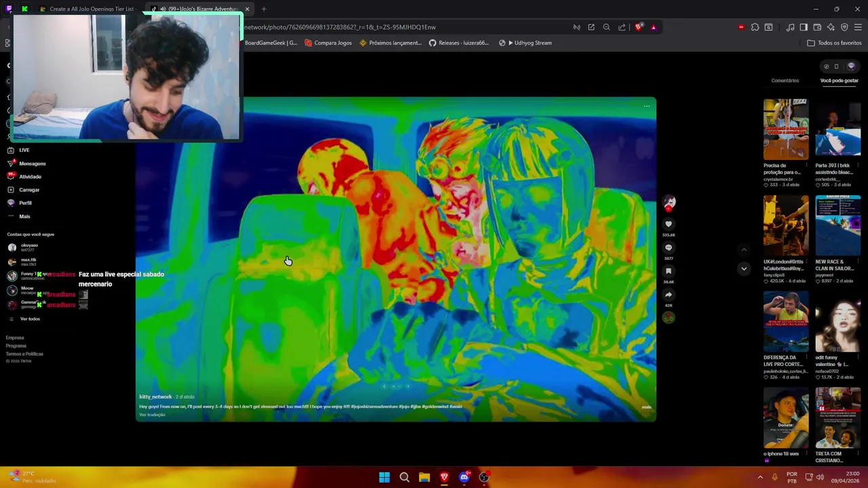Viewport: 868px width, 488px height.
Task: Open 'edit funny valentine' suggested video
Action: click(x=838, y=322)
